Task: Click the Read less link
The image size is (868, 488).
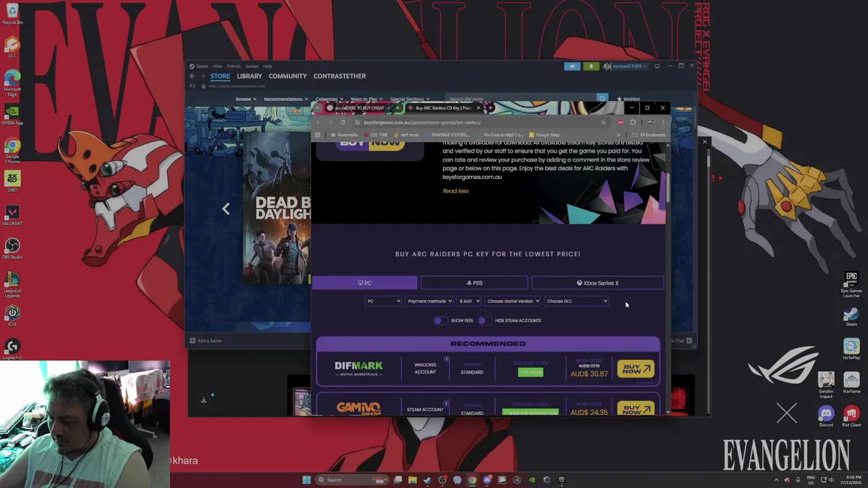Action: tap(456, 191)
